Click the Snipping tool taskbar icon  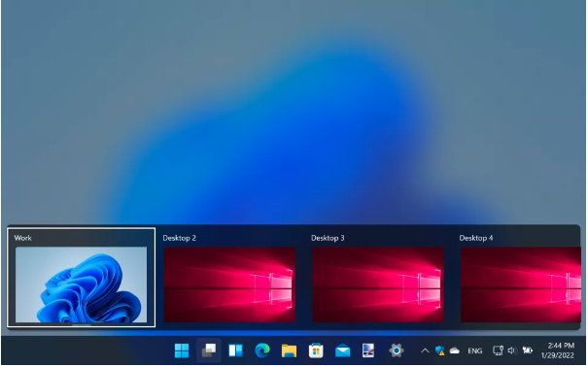(368, 350)
